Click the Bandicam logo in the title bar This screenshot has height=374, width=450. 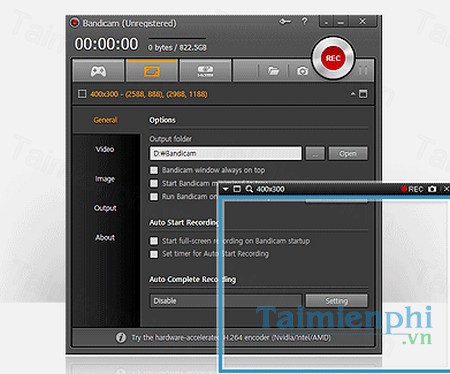pyautogui.click(x=74, y=23)
